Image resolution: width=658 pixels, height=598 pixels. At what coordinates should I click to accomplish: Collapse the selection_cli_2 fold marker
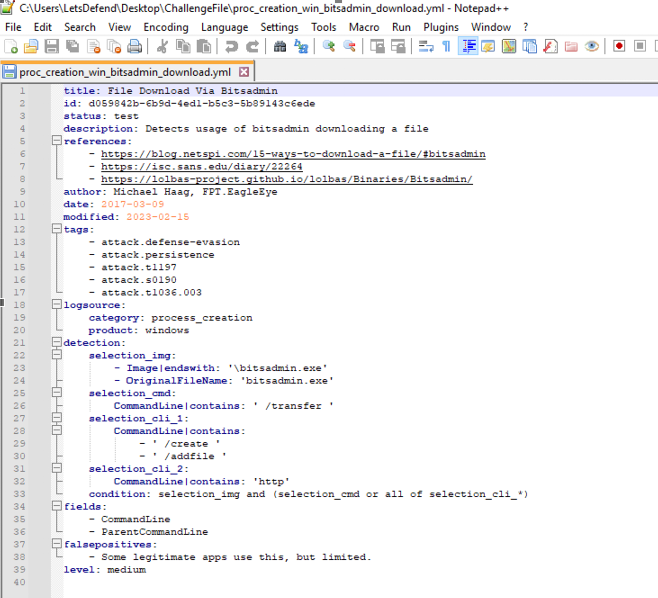57,467
